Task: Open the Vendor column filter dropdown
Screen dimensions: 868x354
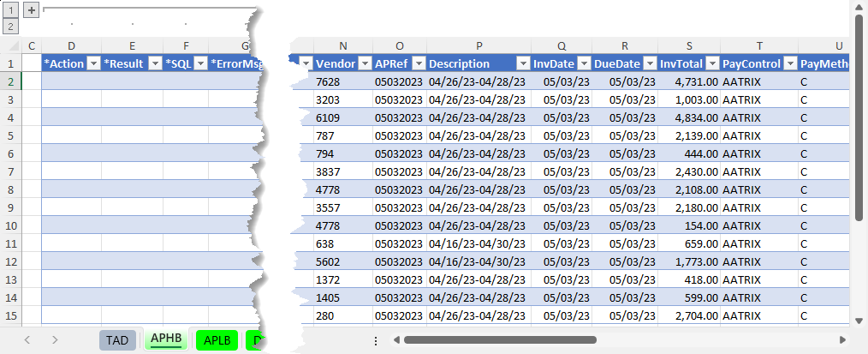Action: (365, 63)
